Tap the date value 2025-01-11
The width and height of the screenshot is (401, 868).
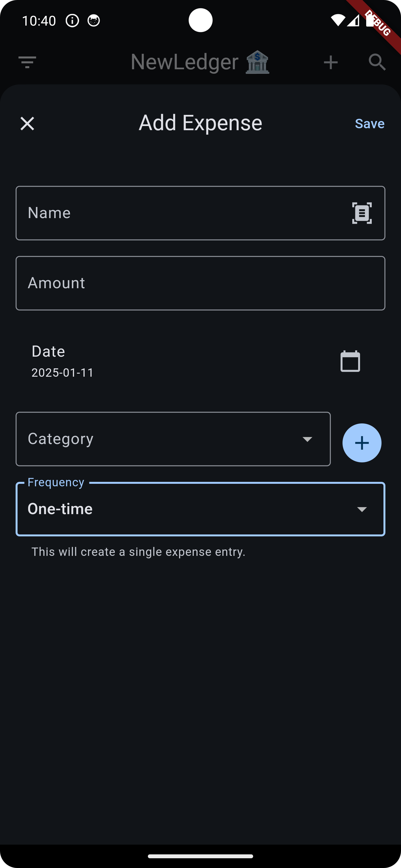[62, 372]
